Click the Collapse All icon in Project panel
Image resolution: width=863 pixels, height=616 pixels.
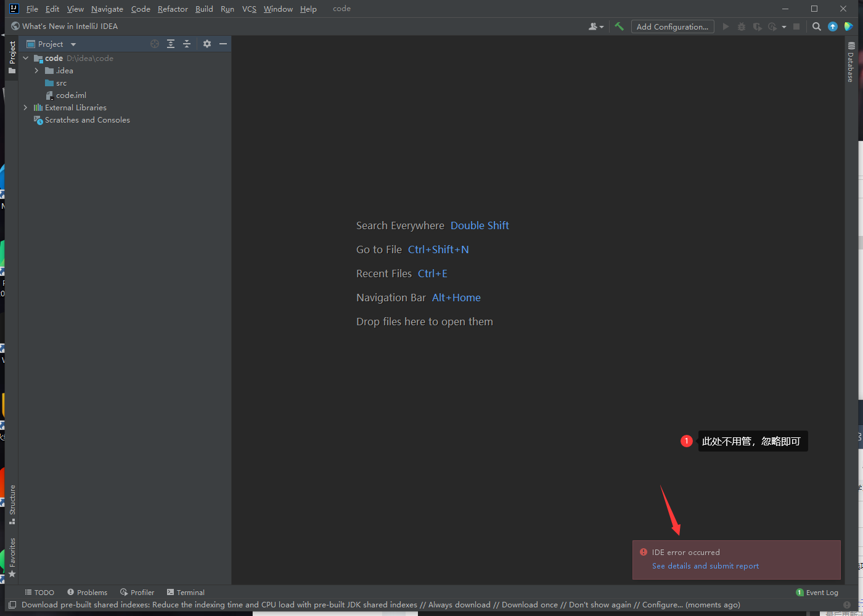(187, 44)
